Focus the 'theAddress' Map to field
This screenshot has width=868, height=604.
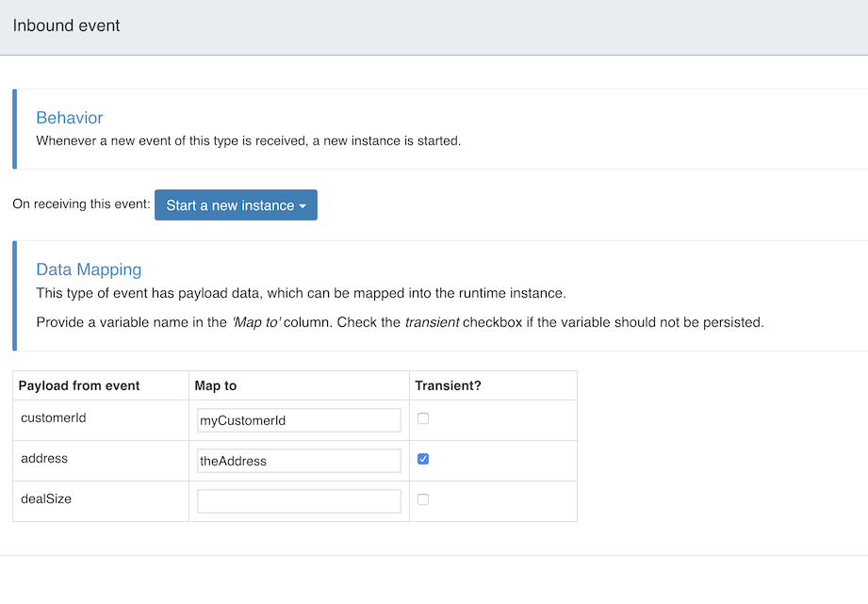[x=299, y=461]
